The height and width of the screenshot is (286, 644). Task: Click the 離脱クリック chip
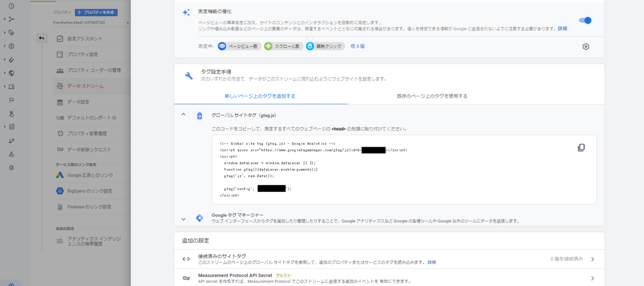point(325,46)
